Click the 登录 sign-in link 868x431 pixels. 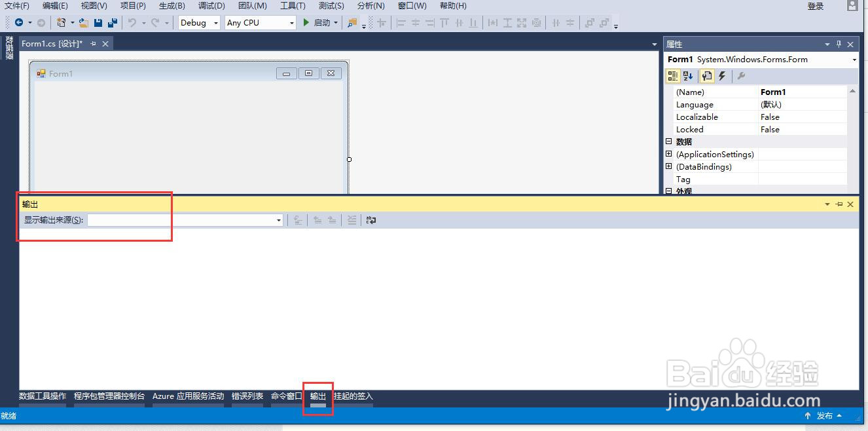tap(816, 7)
